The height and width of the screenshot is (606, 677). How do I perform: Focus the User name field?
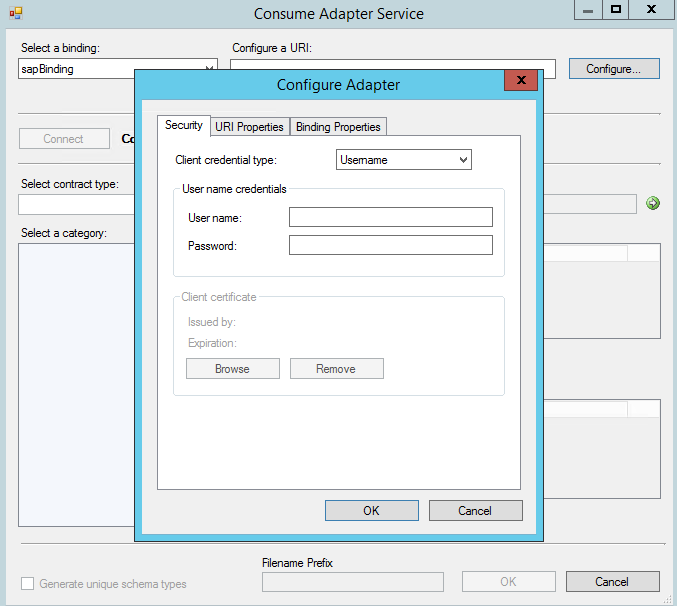coord(391,217)
